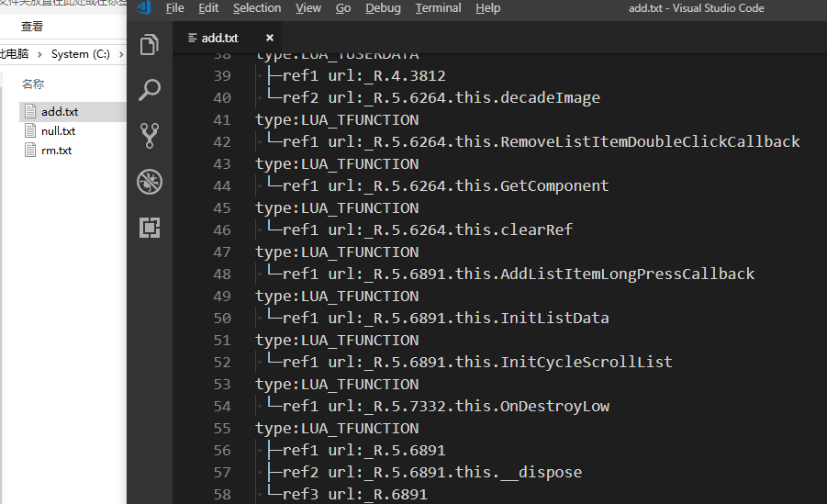Click line number 55 in the gutter

pos(222,428)
